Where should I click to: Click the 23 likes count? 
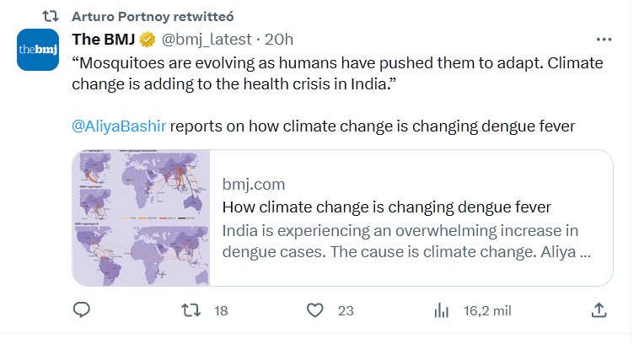tap(345, 310)
